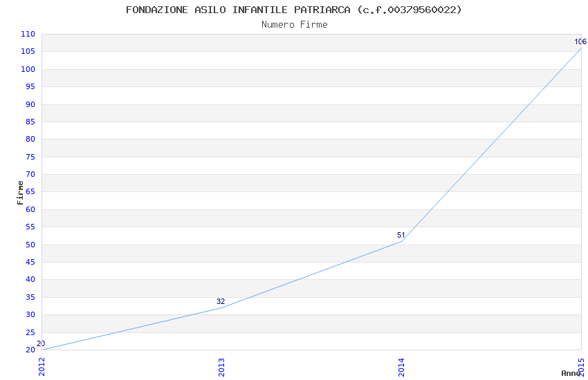Click the data label 106
Viewport: 588px width, 380px height.
tap(580, 41)
